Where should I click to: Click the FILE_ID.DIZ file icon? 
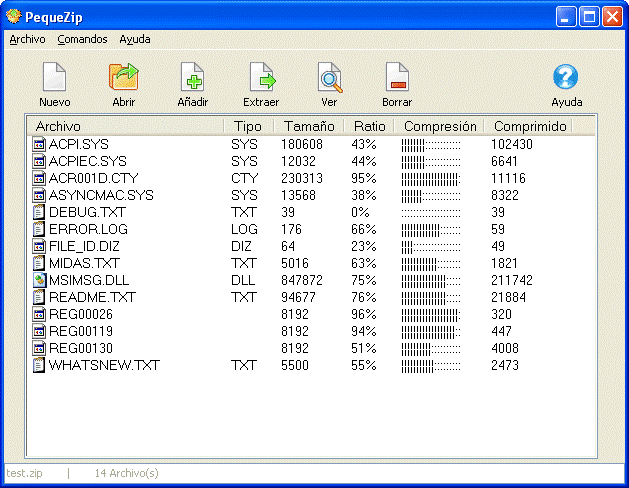pos(39,246)
